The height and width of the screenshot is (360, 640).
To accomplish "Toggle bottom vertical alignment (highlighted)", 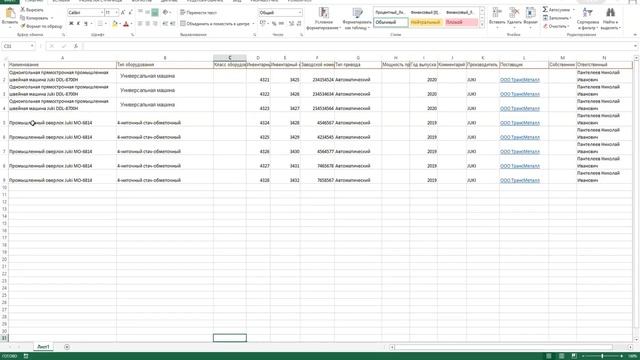I will pos(155,13).
